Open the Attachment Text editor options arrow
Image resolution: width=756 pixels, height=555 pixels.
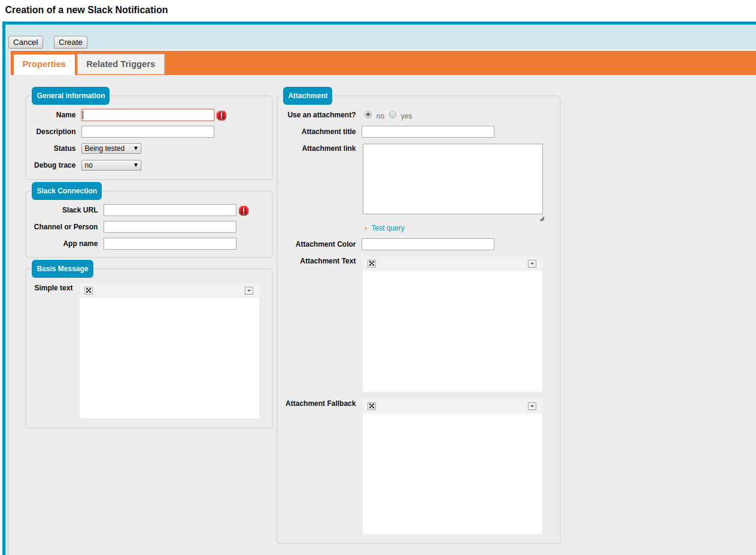pos(532,263)
